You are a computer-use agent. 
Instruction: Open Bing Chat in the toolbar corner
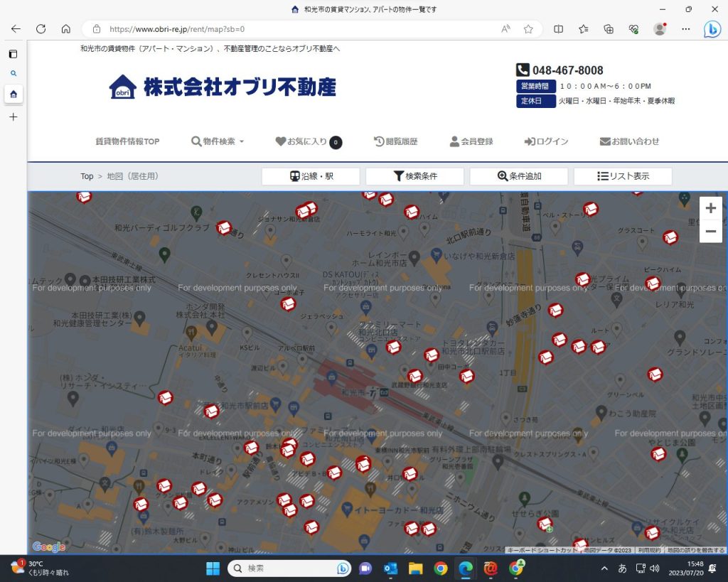pyautogui.click(x=712, y=29)
